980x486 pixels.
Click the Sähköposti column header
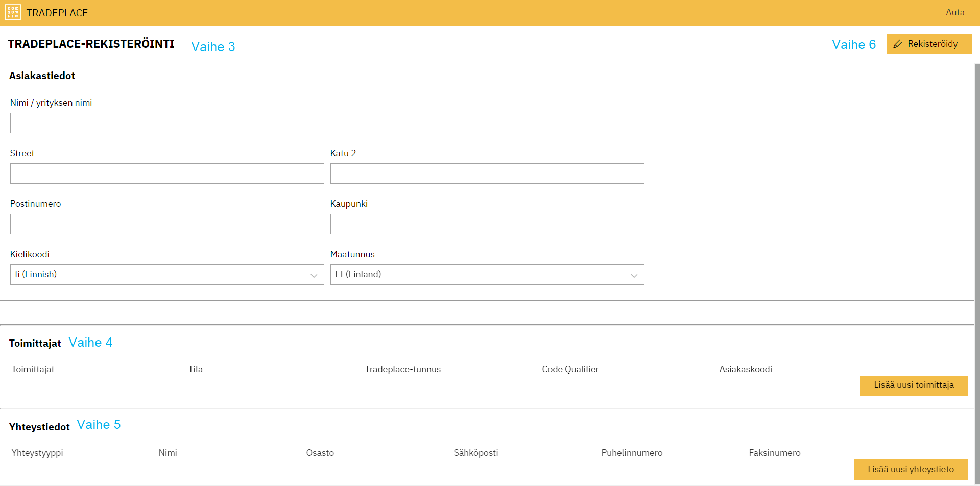475,453
